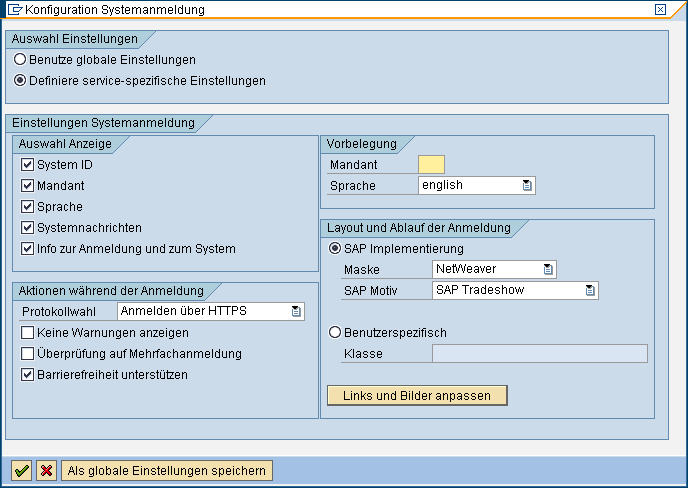Cancel dialog with the red X icon
This screenshot has width=688, height=488.
(47, 470)
